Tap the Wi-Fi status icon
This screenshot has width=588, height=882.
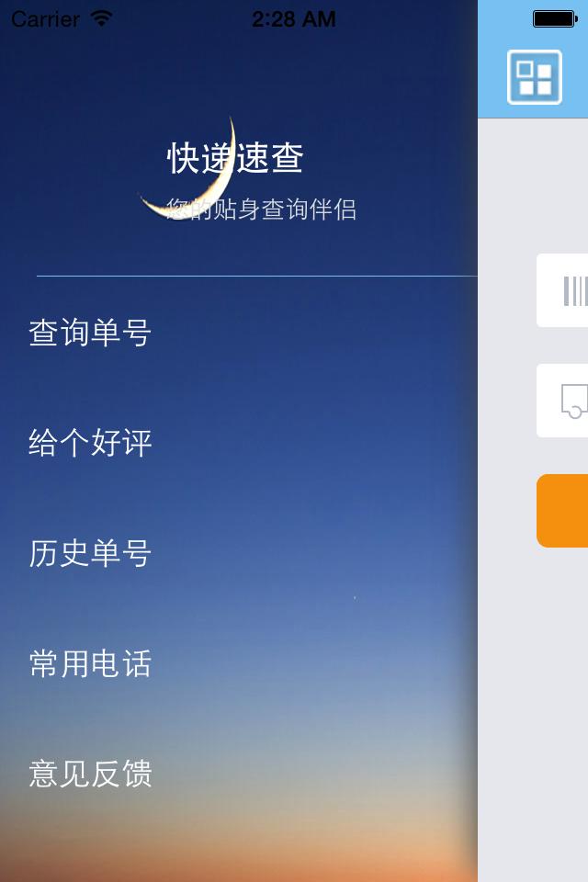[x=102, y=19]
